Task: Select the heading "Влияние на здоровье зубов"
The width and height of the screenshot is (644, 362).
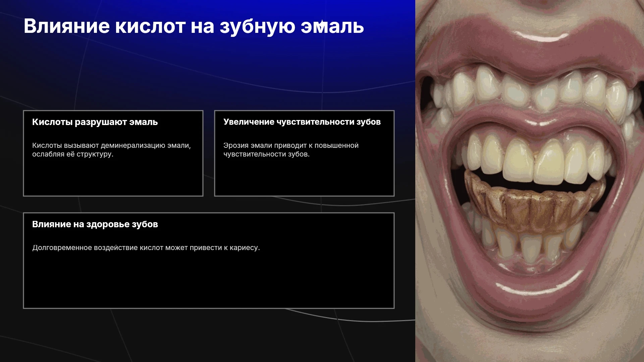Action: (x=95, y=224)
